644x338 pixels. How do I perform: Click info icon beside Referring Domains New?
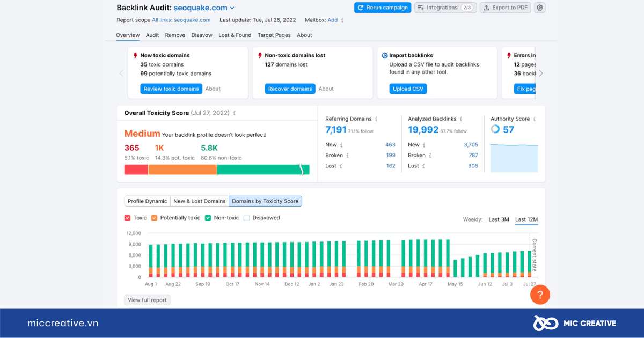[342, 145]
